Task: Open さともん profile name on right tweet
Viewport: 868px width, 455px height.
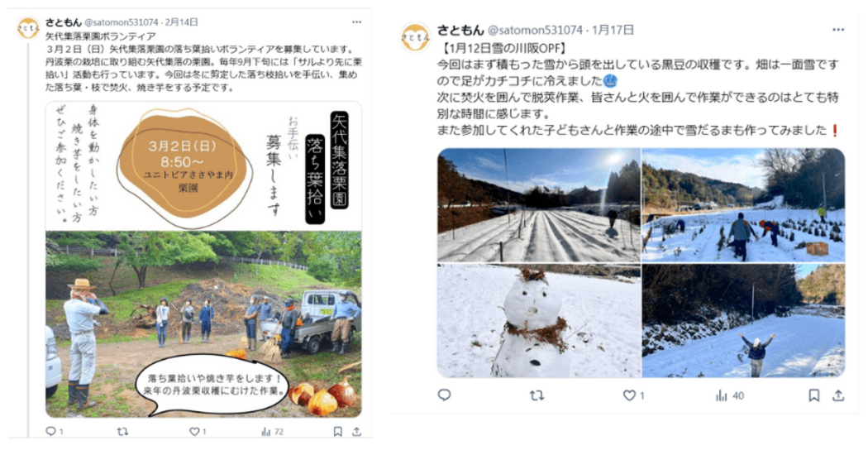Action: click(x=460, y=30)
